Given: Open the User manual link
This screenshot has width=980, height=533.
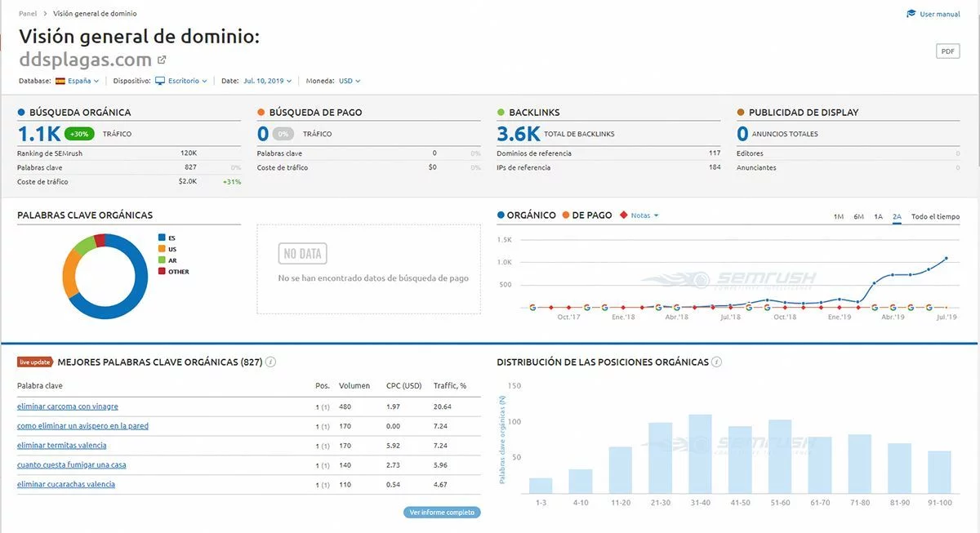Looking at the screenshot, I should (x=940, y=14).
